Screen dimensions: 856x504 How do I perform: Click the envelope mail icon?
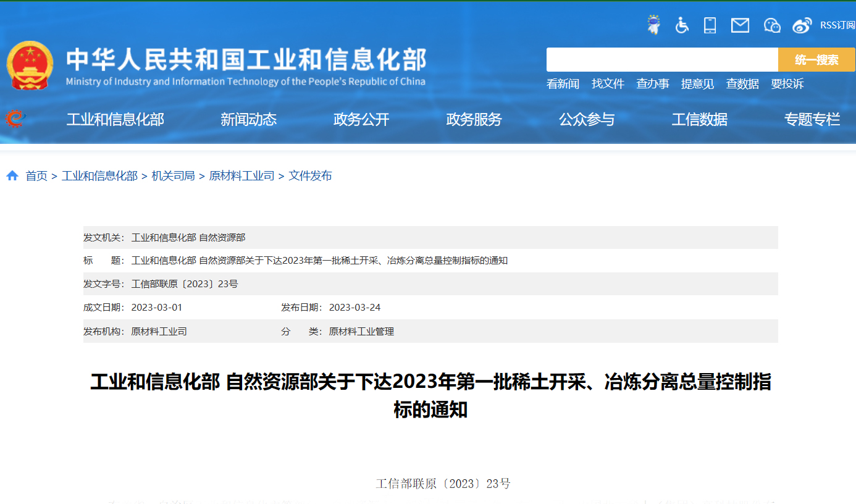pyautogui.click(x=740, y=25)
